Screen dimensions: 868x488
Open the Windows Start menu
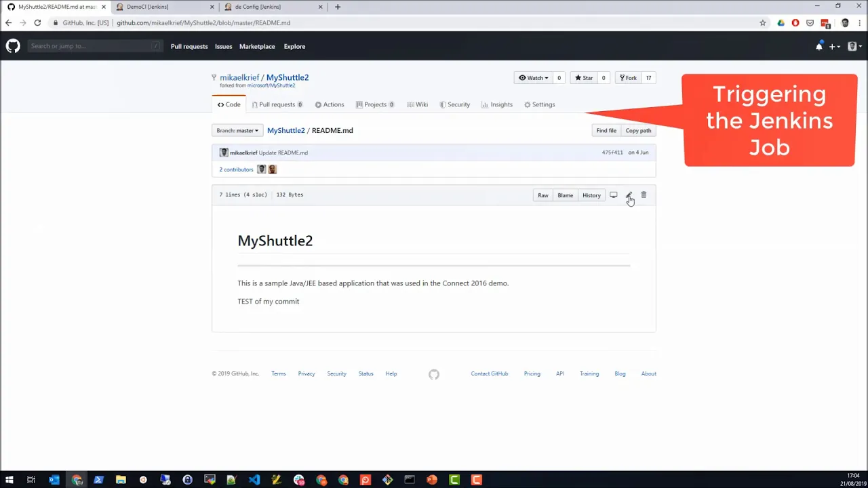9,480
